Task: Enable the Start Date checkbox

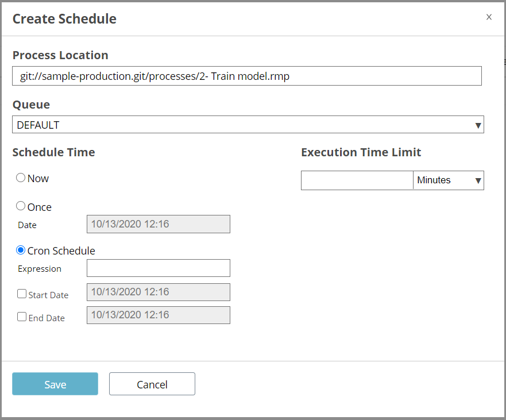Action: click(x=22, y=294)
